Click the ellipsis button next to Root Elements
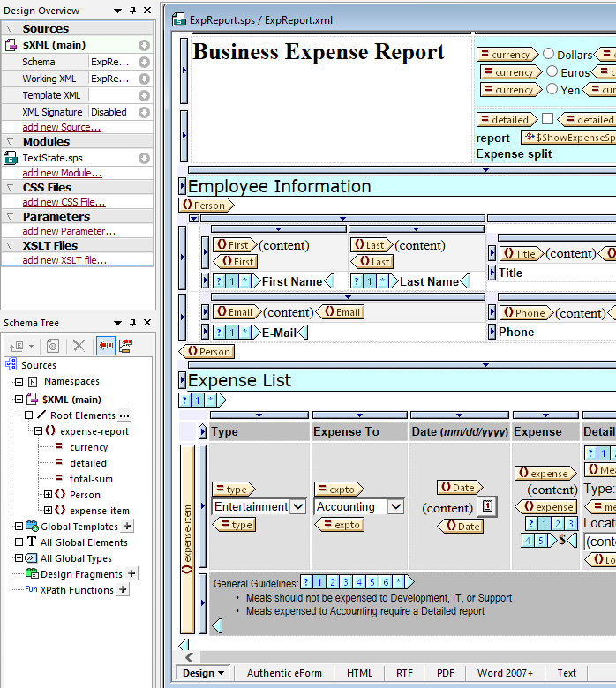Image resolution: width=616 pixels, height=688 pixels. [x=124, y=415]
